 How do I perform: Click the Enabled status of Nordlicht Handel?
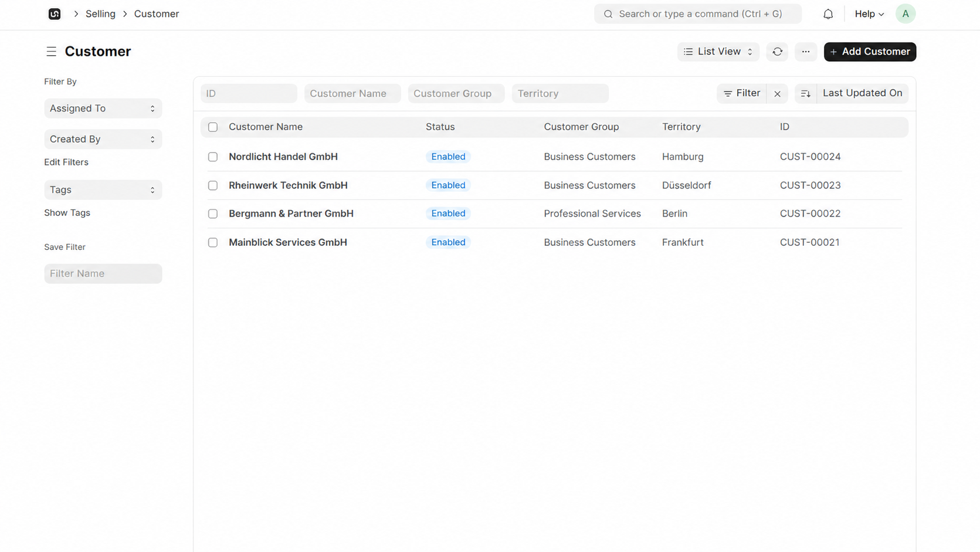pyautogui.click(x=448, y=157)
